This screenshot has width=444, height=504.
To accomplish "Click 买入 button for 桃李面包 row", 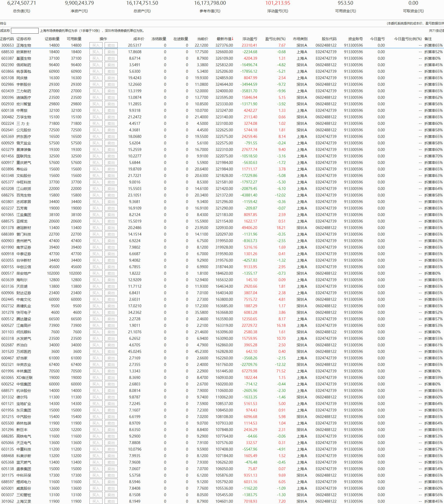I will click(96, 71).
